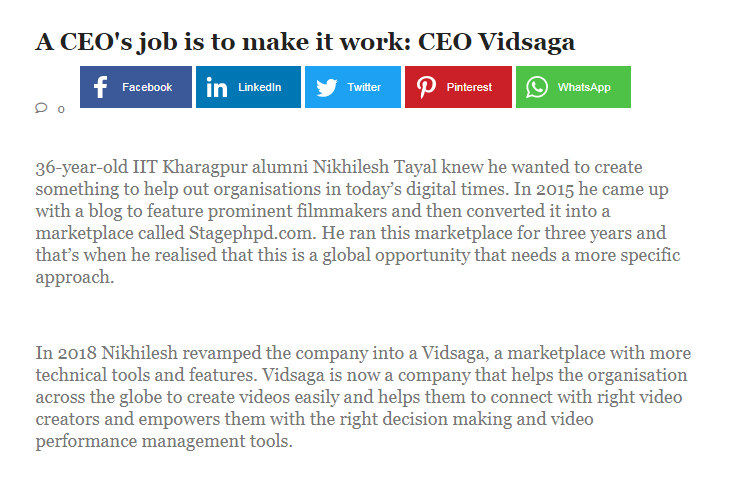Click the phrase "performance management tools"
This screenshot has width=733, height=503.
164,441
